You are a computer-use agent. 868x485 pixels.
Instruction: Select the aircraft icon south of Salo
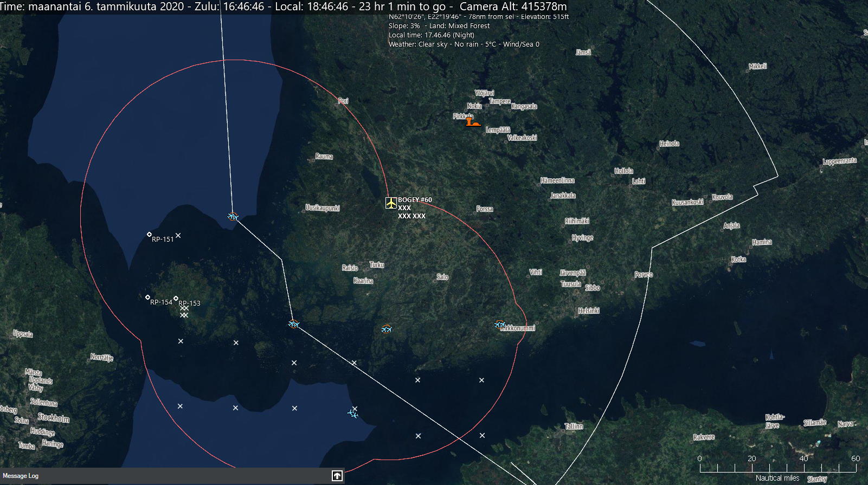(386, 329)
